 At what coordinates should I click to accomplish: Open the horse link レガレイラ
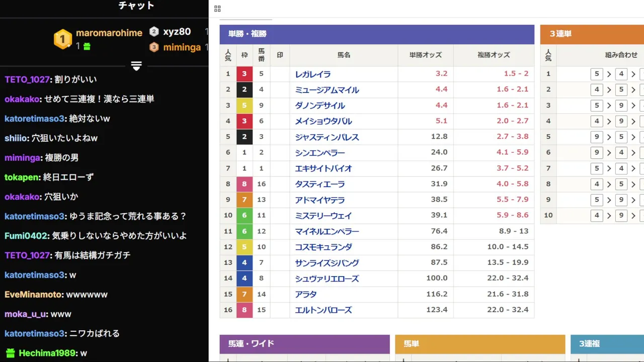pyautogui.click(x=313, y=74)
